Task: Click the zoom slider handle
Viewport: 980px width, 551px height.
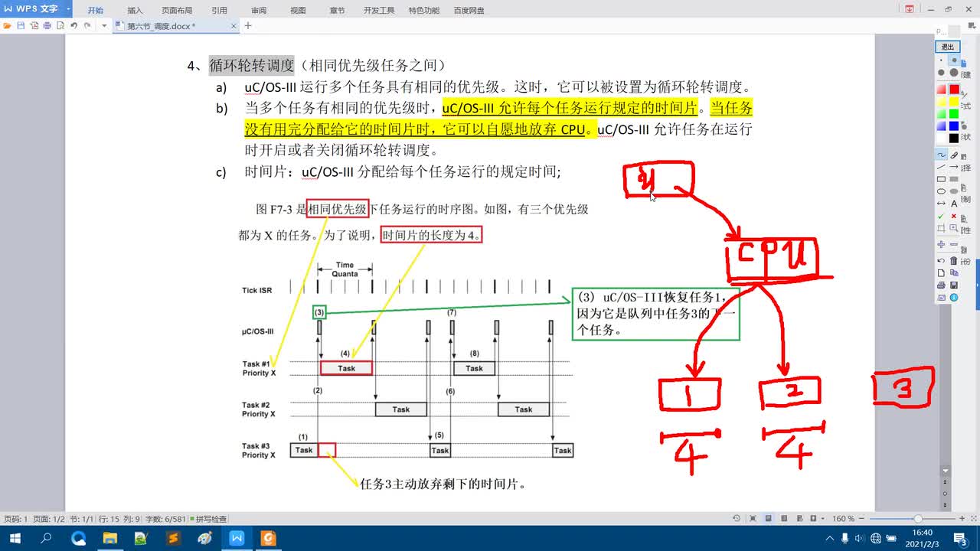Action: pos(918,518)
